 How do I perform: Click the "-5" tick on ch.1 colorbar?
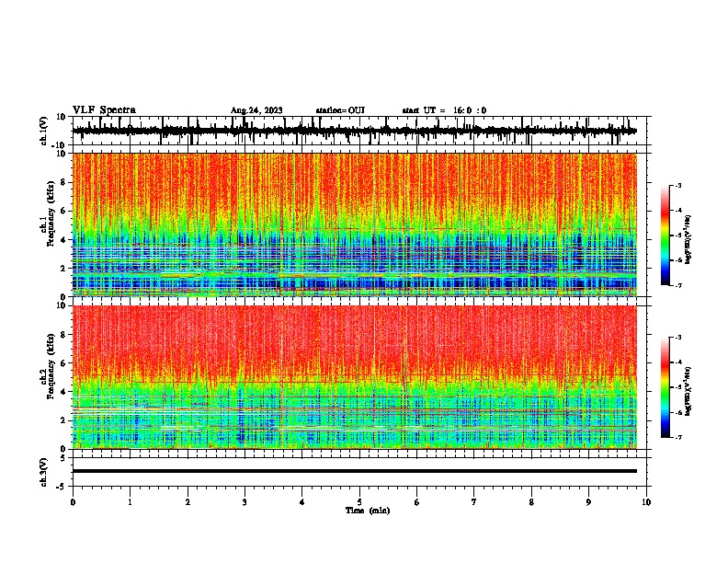[x=678, y=236]
